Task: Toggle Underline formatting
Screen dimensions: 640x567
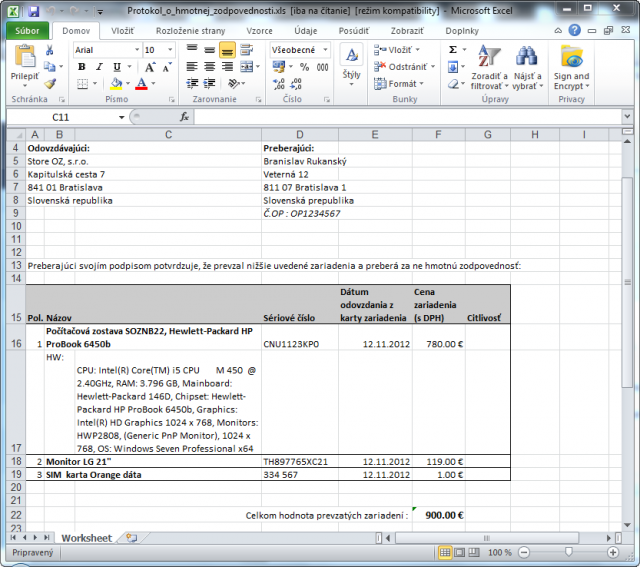Action: tap(117, 67)
